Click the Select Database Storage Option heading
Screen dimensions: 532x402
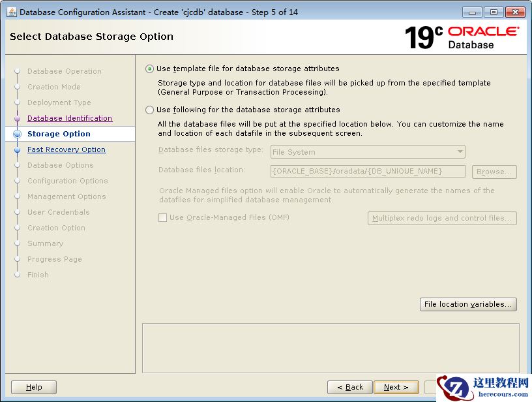pyautogui.click(x=92, y=37)
